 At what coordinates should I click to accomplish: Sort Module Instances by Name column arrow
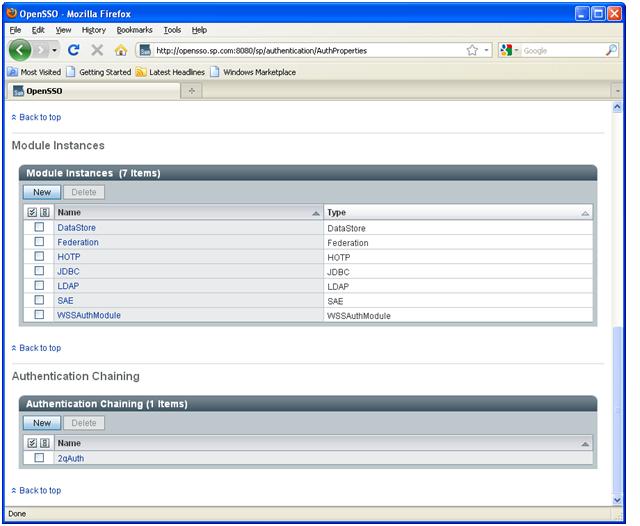pos(316,213)
